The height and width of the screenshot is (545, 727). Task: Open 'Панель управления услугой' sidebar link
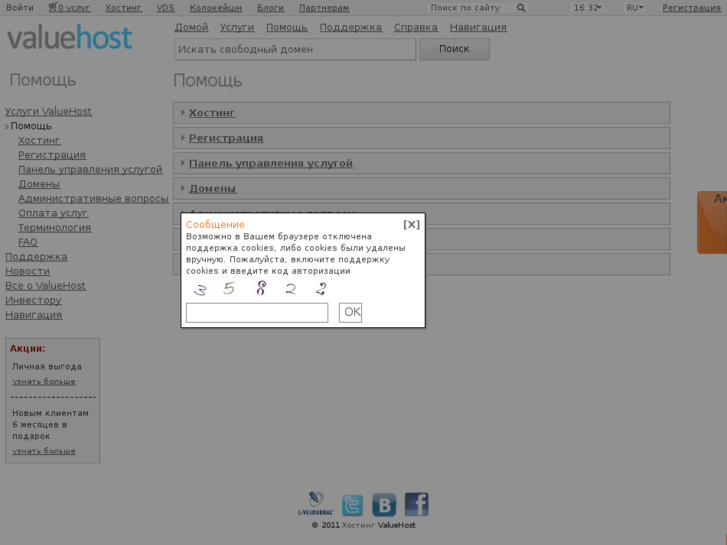90,170
